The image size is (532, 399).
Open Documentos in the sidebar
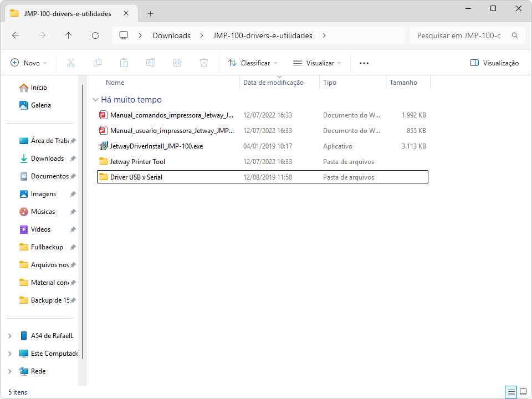click(50, 176)
